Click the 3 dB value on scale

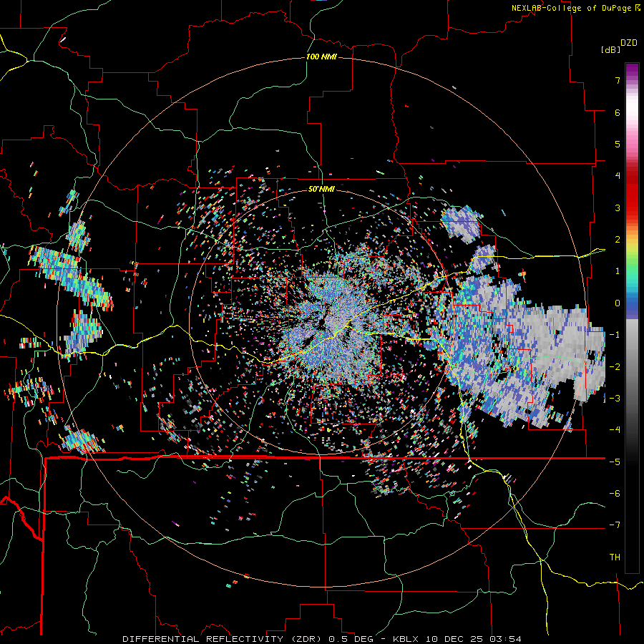point(618,208)
